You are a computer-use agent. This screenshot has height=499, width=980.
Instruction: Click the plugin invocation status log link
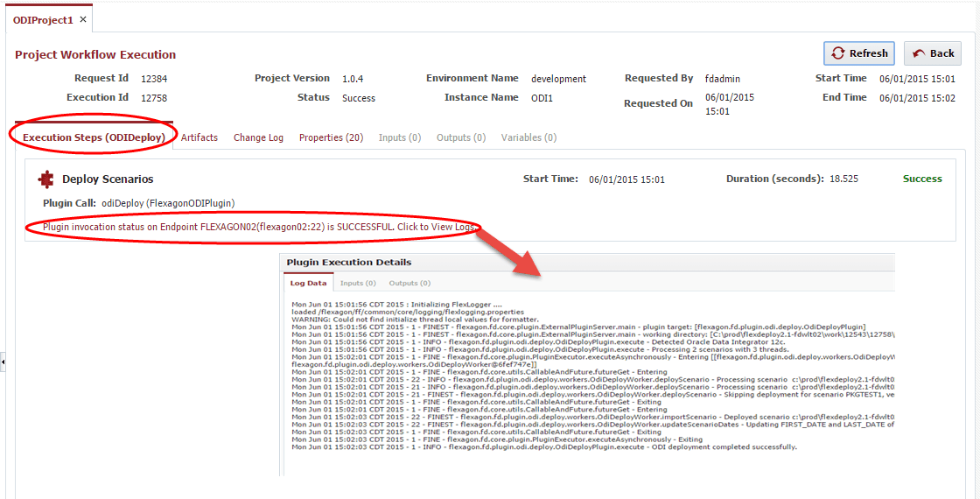click(x=258, y=227)
